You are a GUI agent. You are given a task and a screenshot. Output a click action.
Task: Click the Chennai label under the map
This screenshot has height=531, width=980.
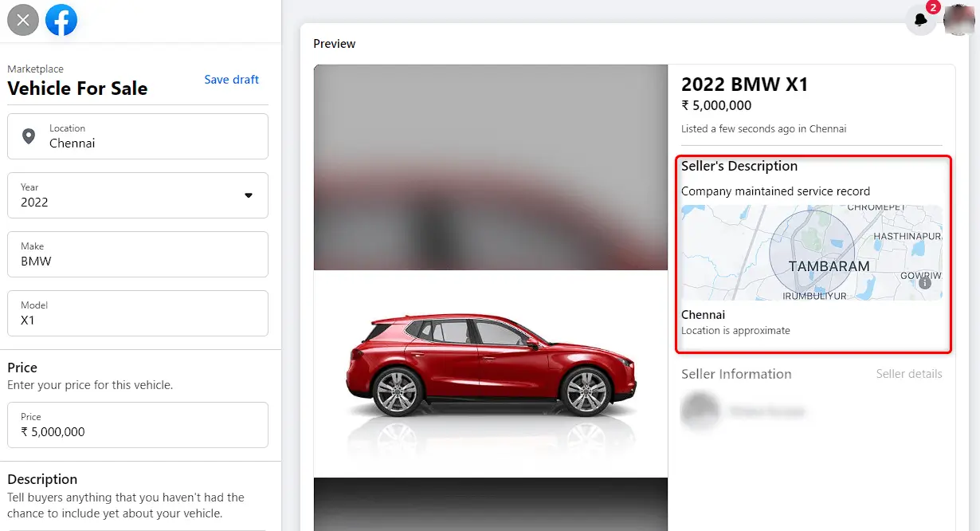point(703,315)
